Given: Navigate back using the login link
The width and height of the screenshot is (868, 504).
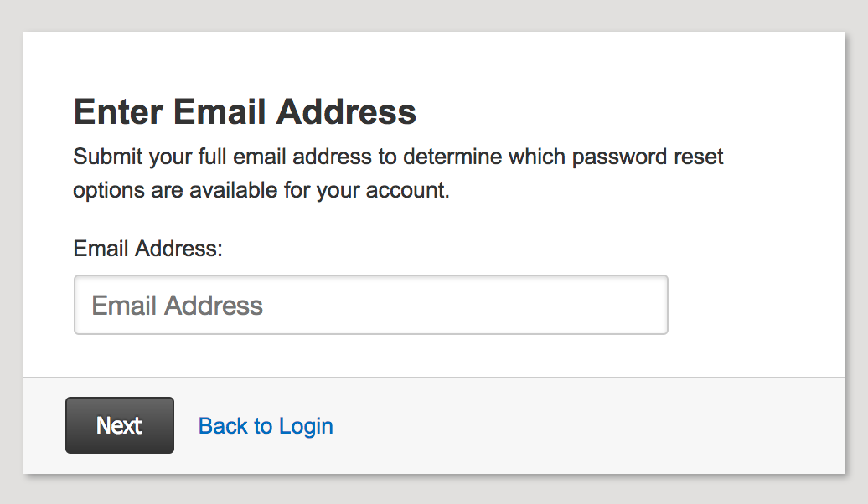Looking at the screenshot, I should tap(265, 425).
